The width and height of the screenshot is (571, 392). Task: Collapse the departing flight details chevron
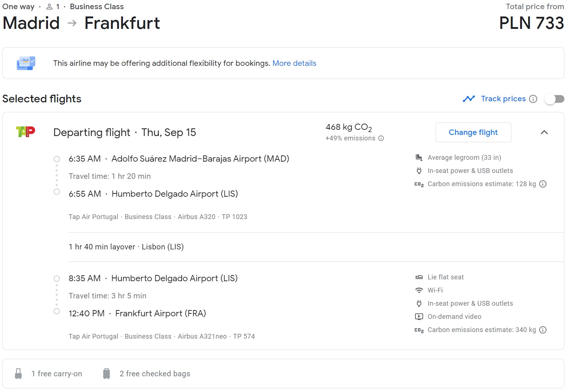click(x=544, y=132)
